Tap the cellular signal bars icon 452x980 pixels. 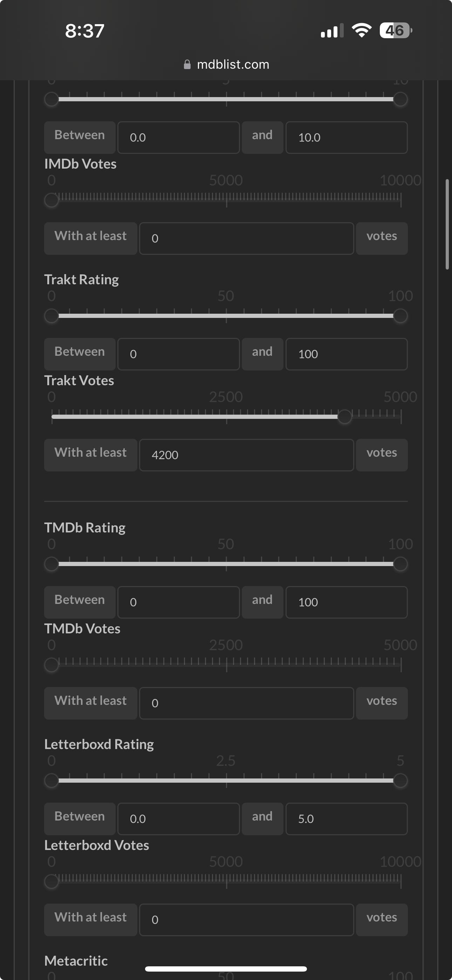[x=332, y=31]
